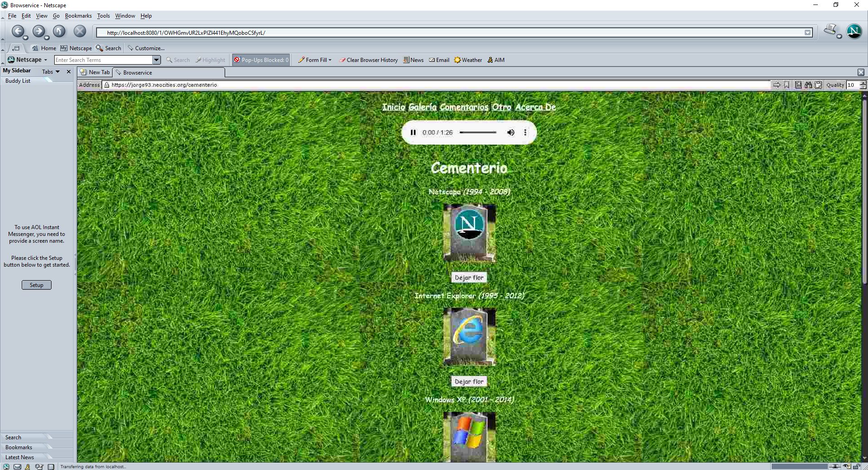Click the clipboard icon beside Quality

(818, 85)
